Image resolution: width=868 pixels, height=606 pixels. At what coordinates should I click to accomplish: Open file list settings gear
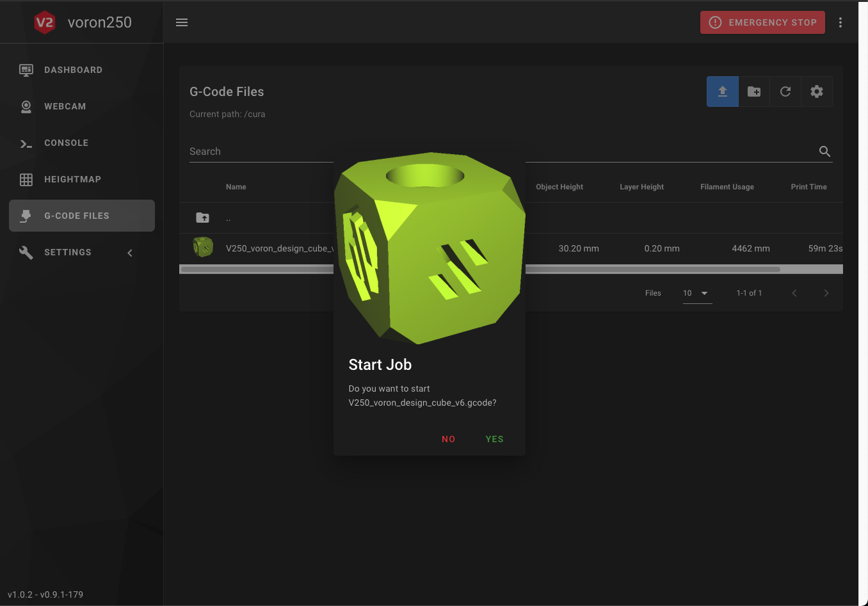(817, 92)
